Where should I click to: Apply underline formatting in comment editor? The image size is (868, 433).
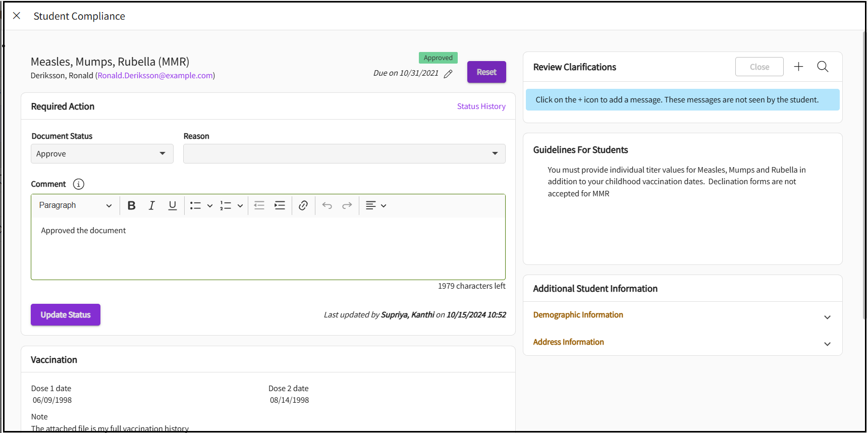(x=172, y=205)
